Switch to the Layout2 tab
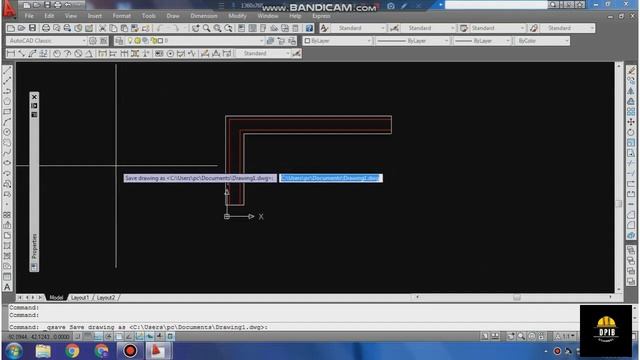The width and height of the screenshot is (640, 360). tap(106, 298)
